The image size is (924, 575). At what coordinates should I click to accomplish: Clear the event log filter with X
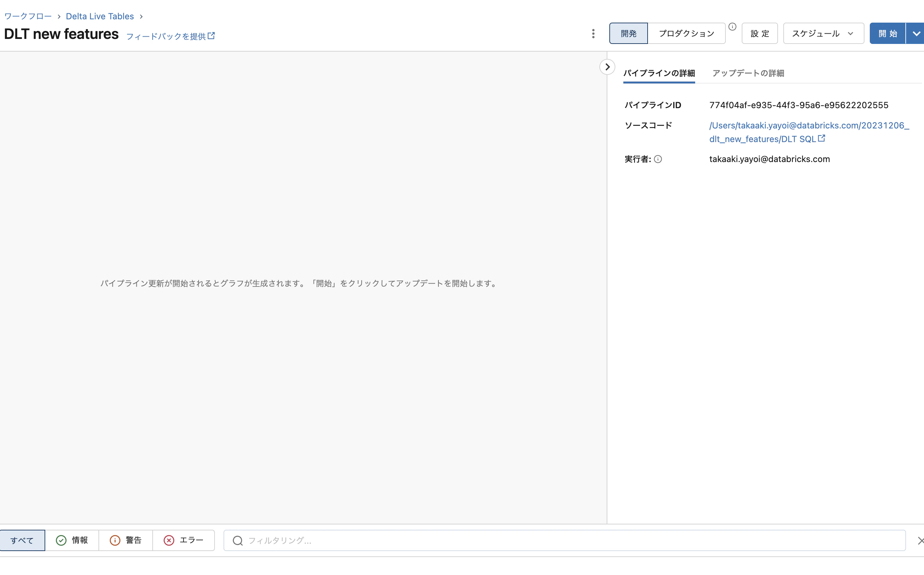pyautogui.click(x=921, y=540)
